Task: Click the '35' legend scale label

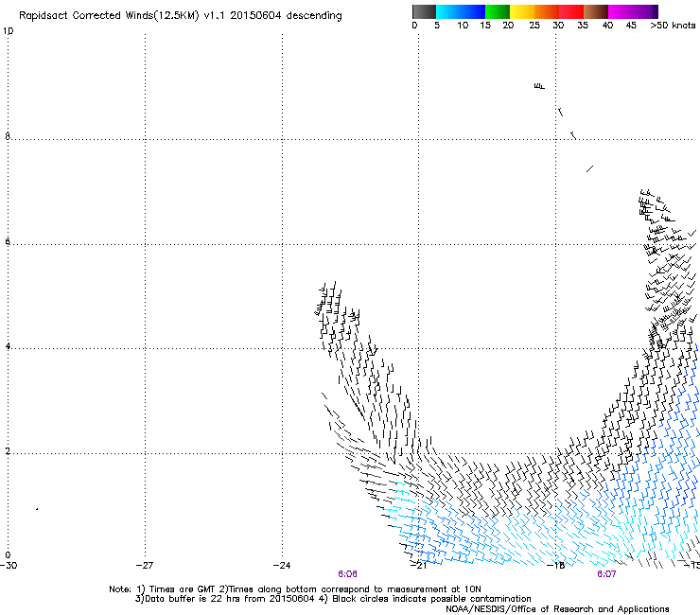Action: [x=583, y=26]
